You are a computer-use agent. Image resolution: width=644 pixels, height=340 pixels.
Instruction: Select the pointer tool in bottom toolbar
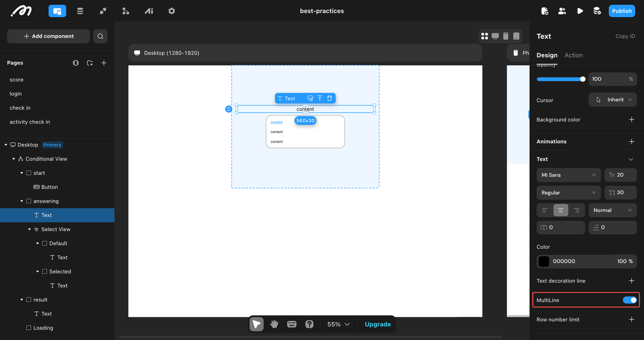point(257,324)
